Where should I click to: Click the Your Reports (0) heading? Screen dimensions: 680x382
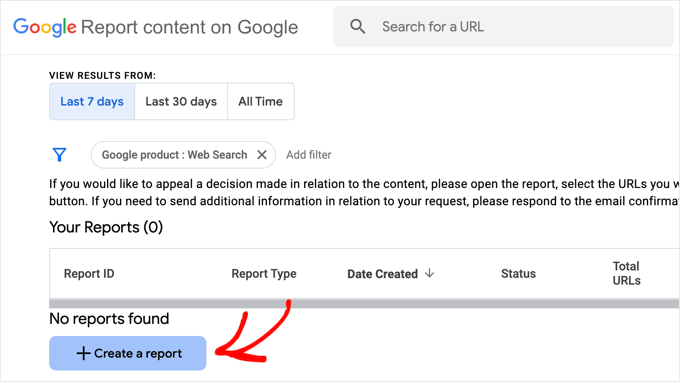106,227
